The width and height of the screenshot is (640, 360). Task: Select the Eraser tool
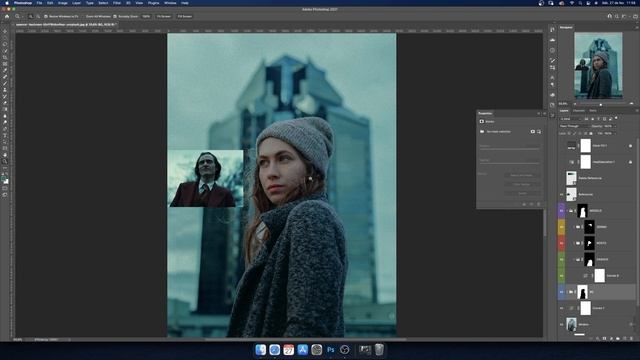pyautogui.click(x=5, y=103)
